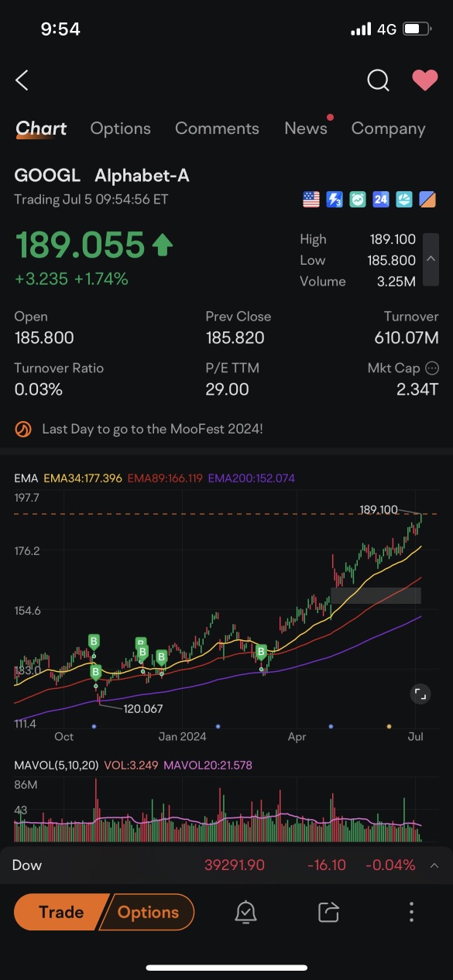Share the stock with the share icon
The width and height of the screenshot is (453, 980).
click(328, 913)
